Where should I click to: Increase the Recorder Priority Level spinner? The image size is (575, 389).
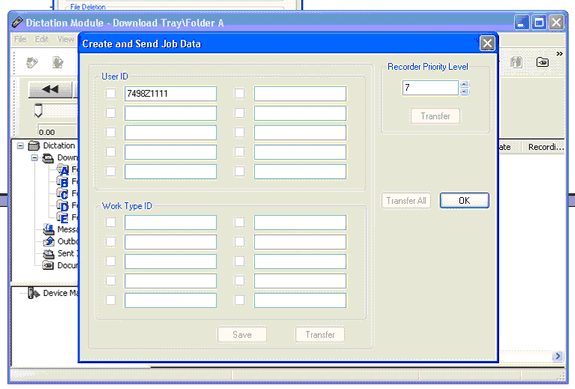point(464,84)
